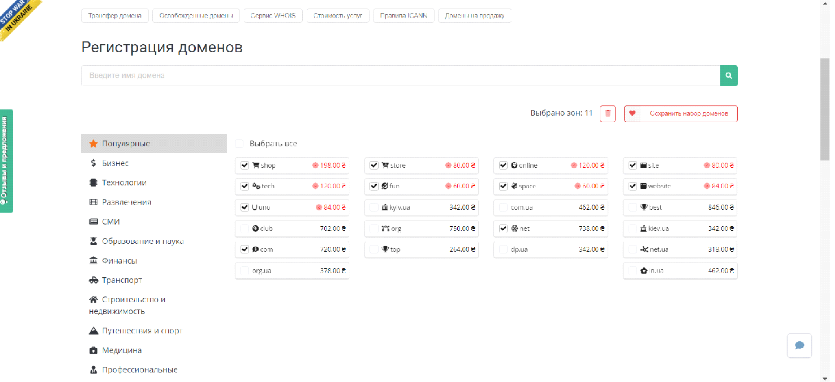The image size is (835, 382).
Task: Check the dp.ua domain checkbox
Action: pyautogui.click(x=503, y=249)
